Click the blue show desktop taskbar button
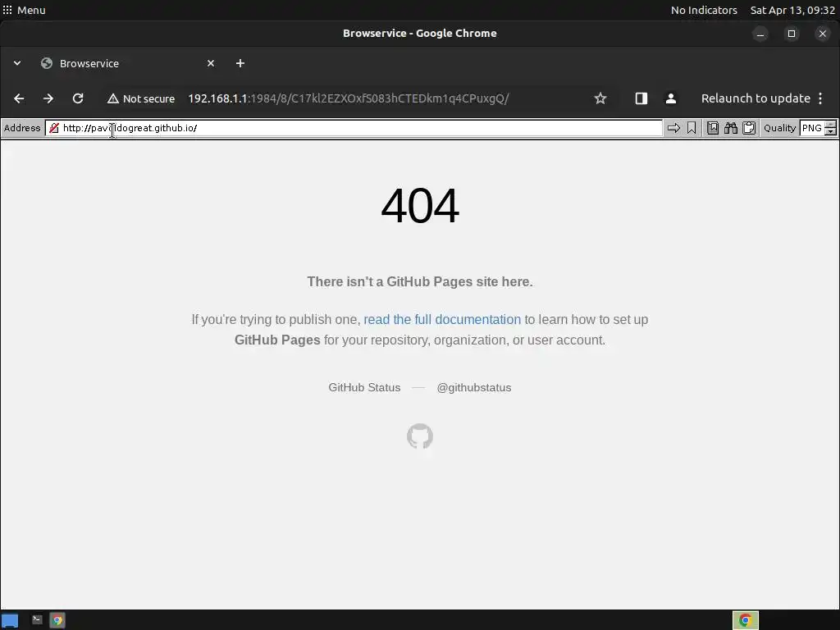The width and height of the screenshot is (840, 630). (10, 621)
